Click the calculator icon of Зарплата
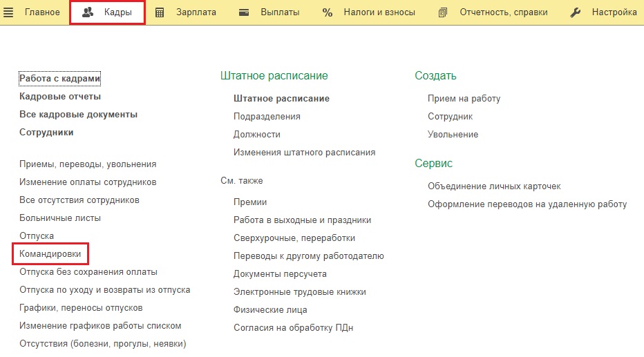Screen dimensions: 644x357 coord(160,12)
